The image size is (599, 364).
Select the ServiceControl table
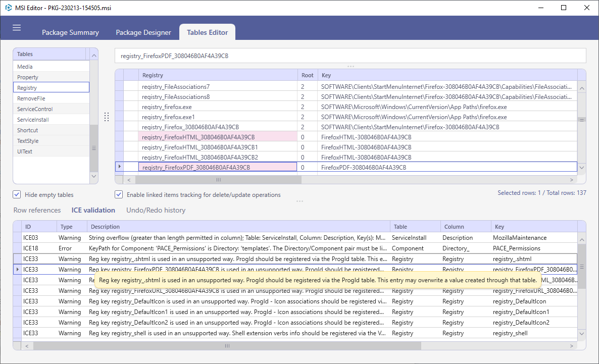(51, 109)
